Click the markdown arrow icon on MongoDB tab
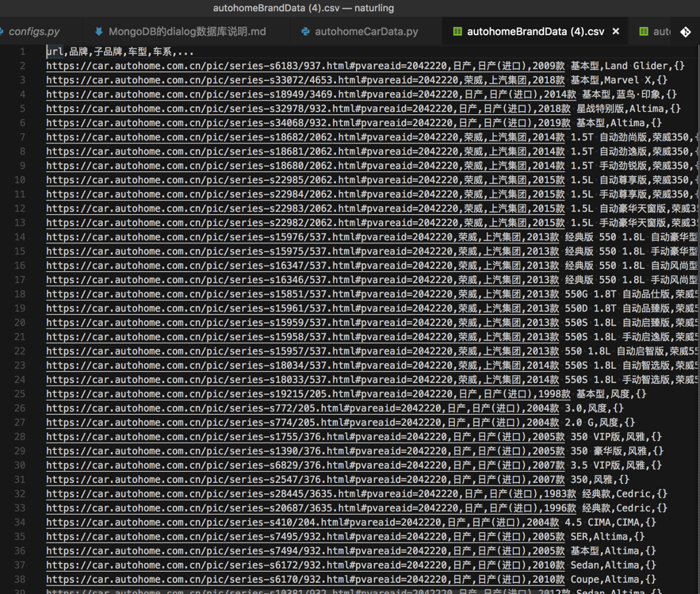 pyautogui.click(x=99, y=31)
